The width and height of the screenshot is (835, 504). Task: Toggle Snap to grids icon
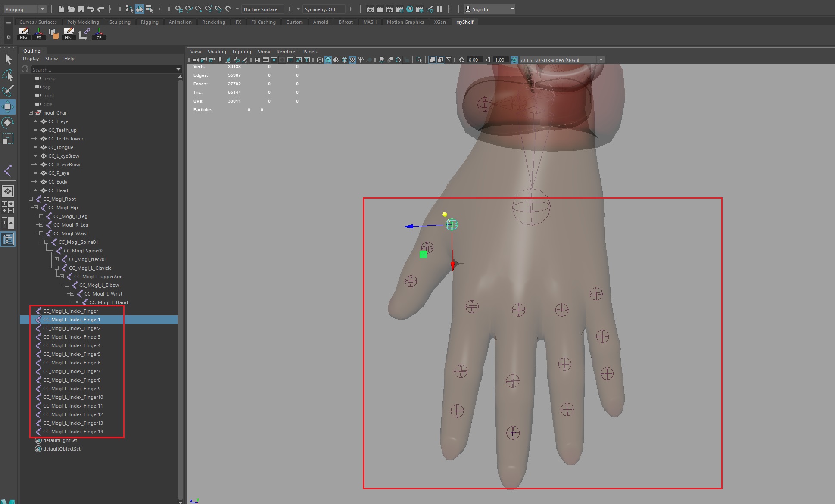[x=179, y=9]
